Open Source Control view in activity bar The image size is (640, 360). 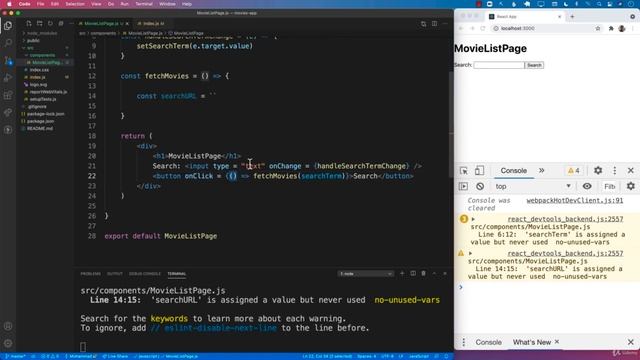pyautogui.click(x=8, y=60)
